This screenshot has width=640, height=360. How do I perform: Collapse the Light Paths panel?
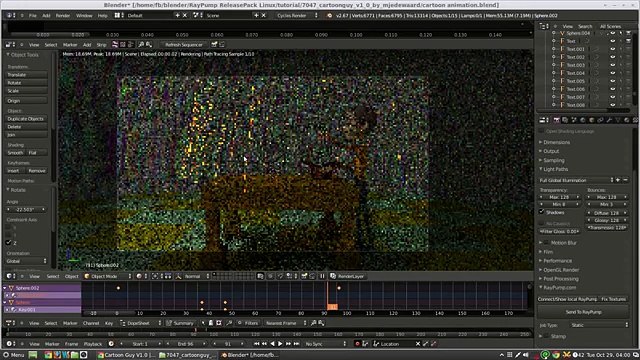tap(555, 169)
